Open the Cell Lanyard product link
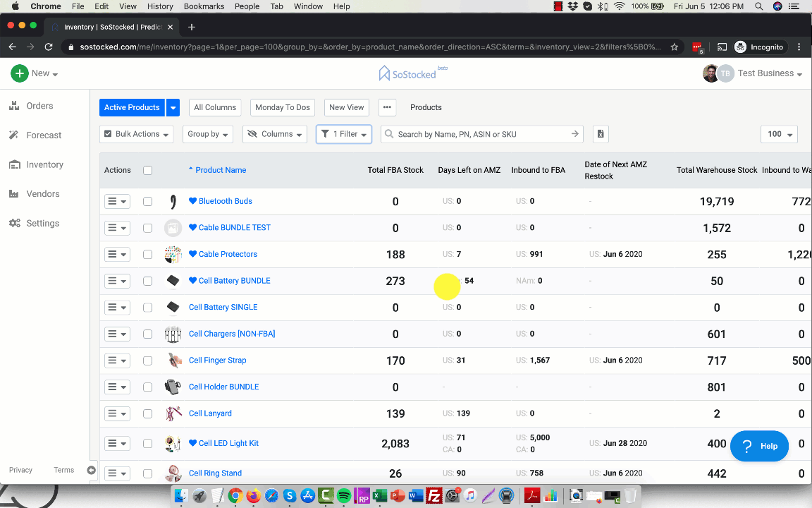Screen dimensions: 812x508 210,413
